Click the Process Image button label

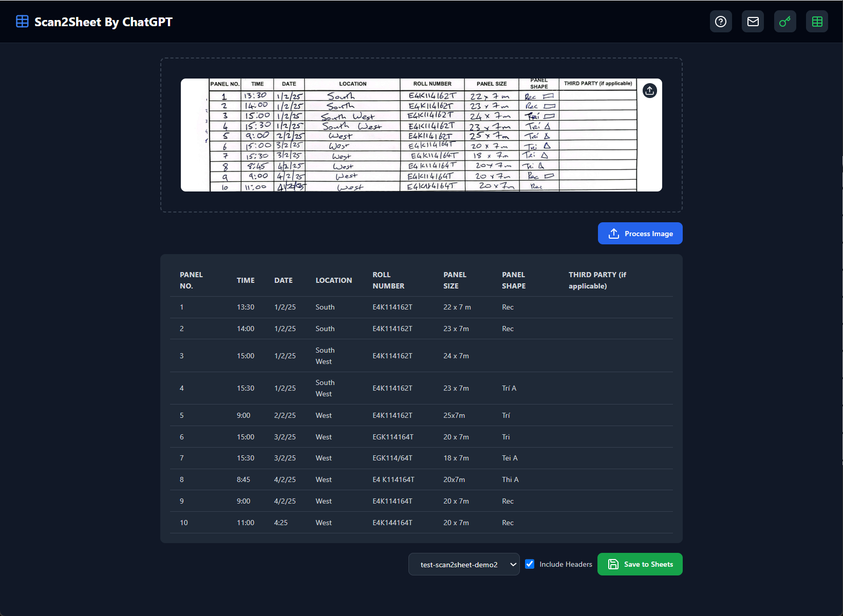coord(648,234)
